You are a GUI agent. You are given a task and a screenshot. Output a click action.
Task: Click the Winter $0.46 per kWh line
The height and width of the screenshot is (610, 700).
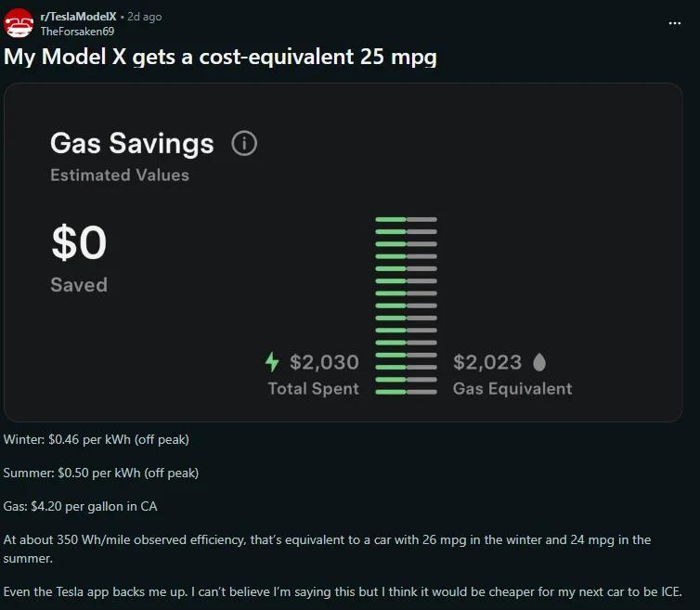coord(97,438)
